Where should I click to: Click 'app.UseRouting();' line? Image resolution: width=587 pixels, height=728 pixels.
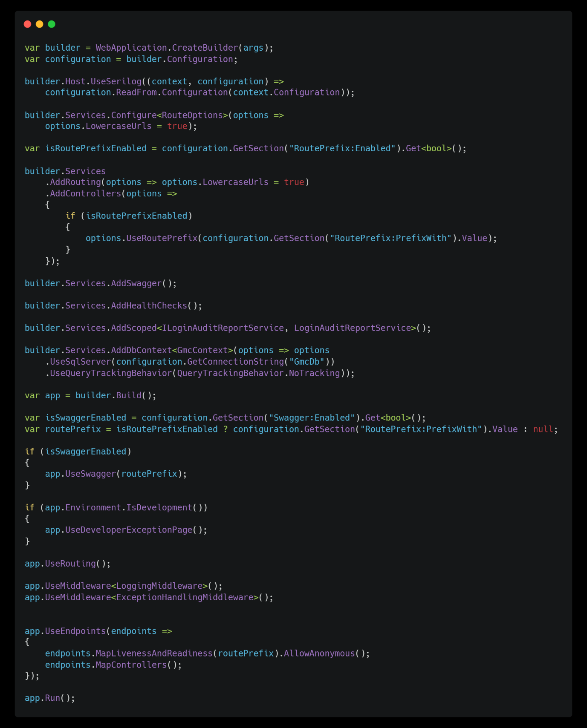coord(68,564)
